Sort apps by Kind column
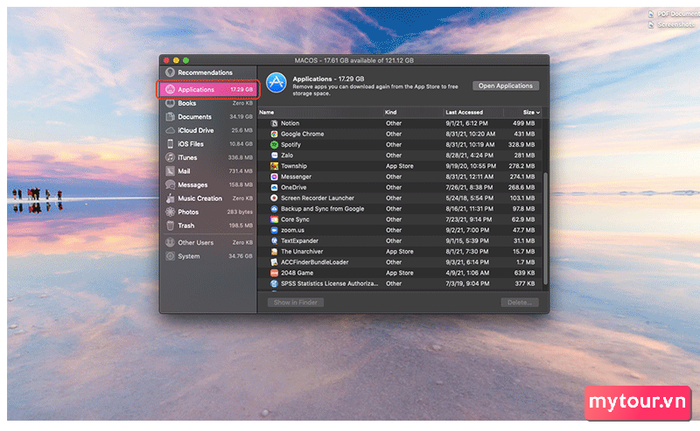The width and height of the screenshot is (700, 431). 392,112
